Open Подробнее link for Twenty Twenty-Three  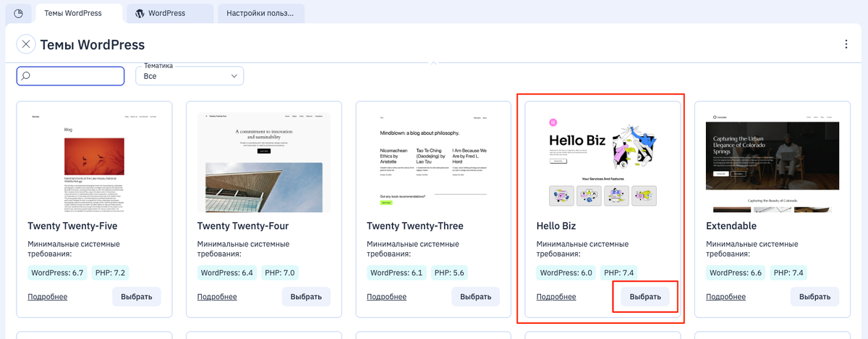click(386, 297)
